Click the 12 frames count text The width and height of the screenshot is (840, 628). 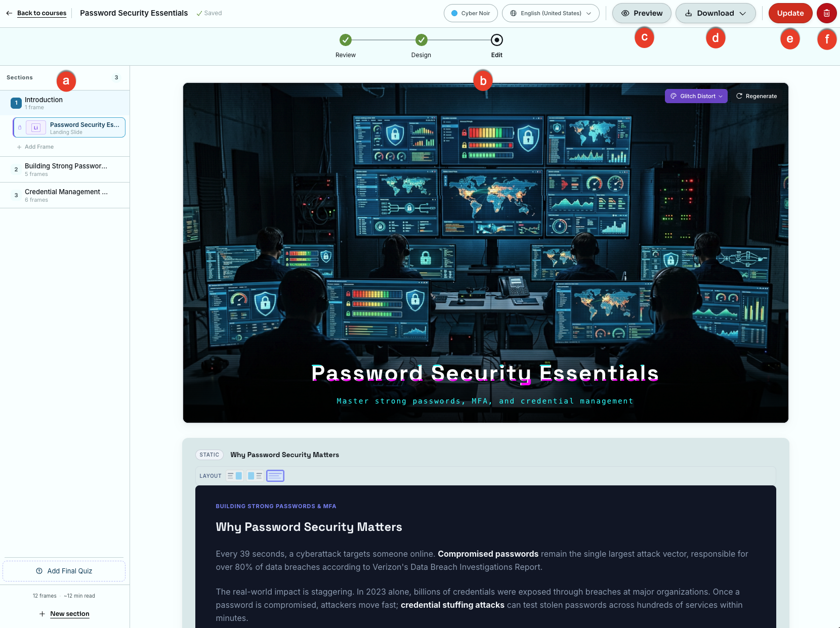[45, 596]
